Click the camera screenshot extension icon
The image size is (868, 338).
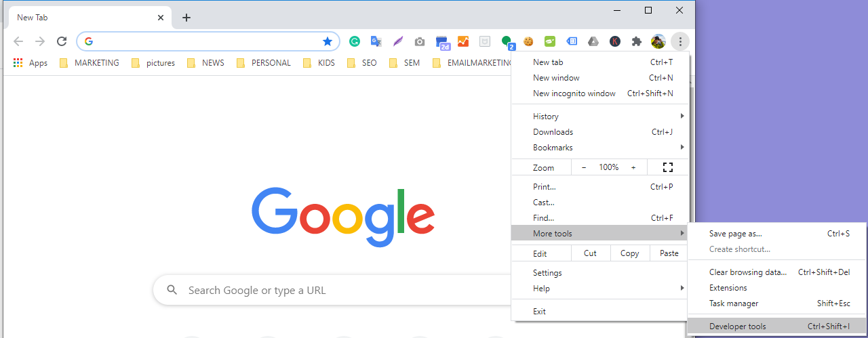click(420, 41)
